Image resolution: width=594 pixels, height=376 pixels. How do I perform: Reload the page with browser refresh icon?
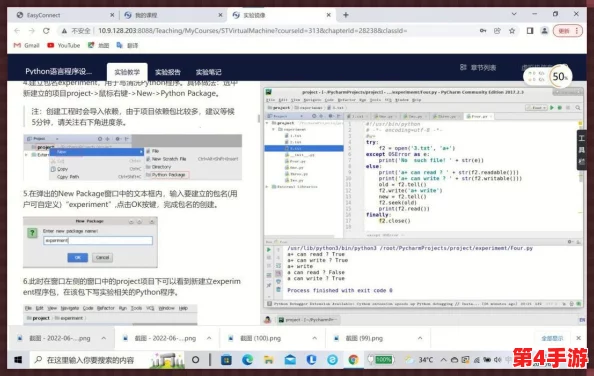point(46,31)
